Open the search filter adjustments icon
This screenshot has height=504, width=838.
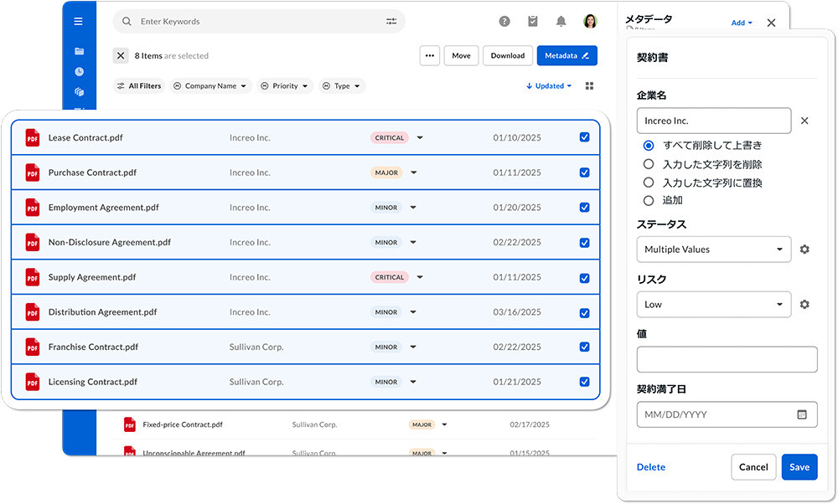point(391,21)
